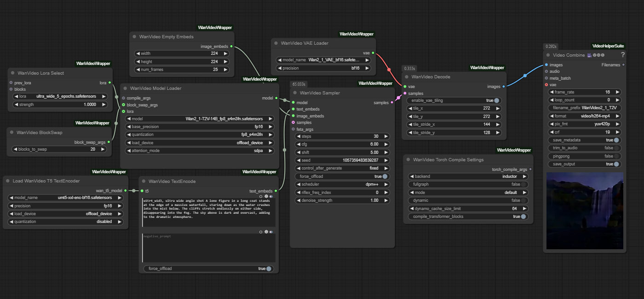The width and height of the screenshot is (644, 299).
Task: Click the right arrow on the steps field
Action: (x=385, y=136)
